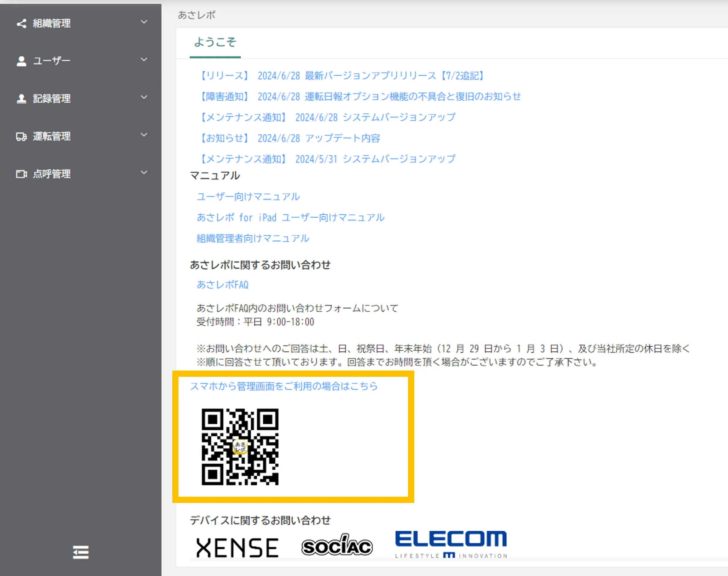Viewport: 728px width, 576px height.
Task: Click the XENSE logo
Action: click(x=237, y=548)
